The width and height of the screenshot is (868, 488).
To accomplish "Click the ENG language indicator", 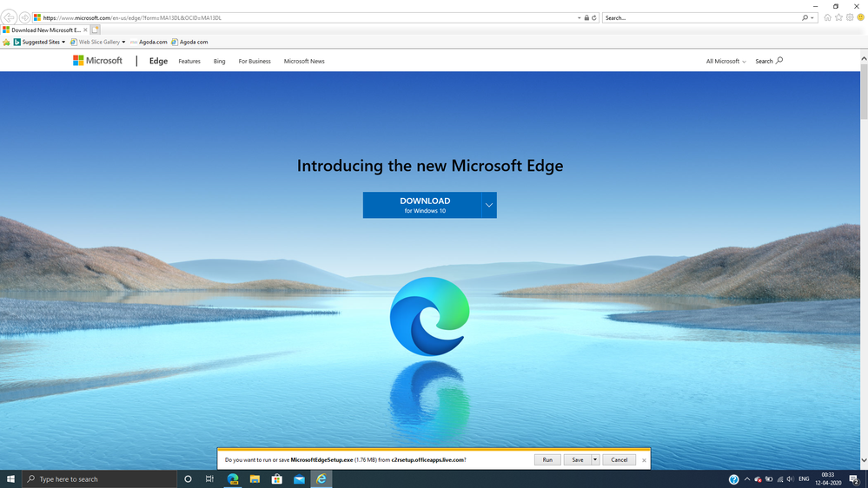I will click(x=804, y=479).
